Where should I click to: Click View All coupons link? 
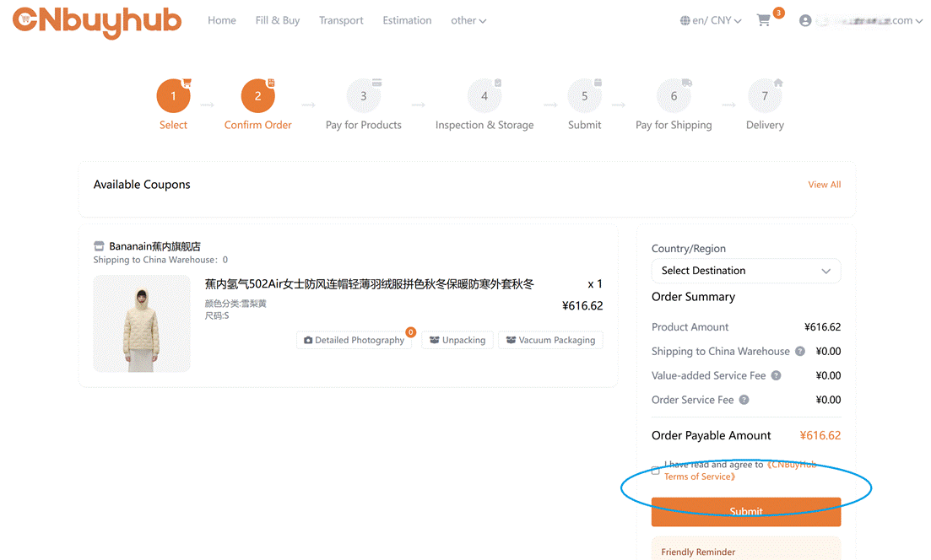point(824,185)
